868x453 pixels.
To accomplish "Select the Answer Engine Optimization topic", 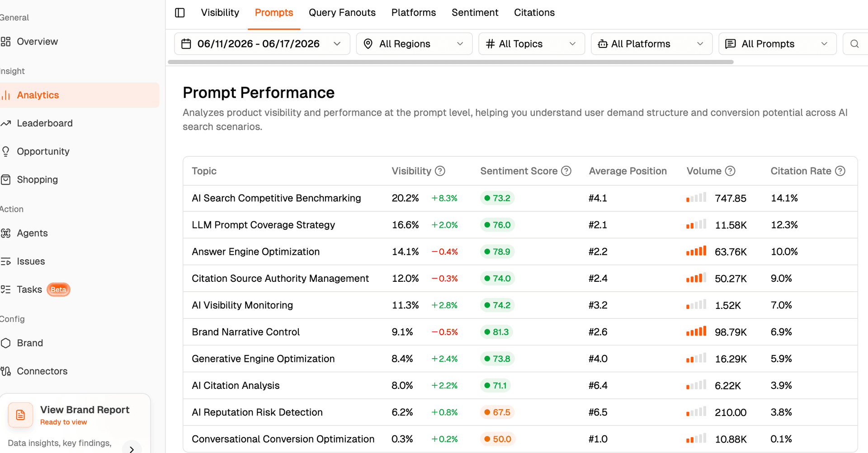I will click(255, 252).
